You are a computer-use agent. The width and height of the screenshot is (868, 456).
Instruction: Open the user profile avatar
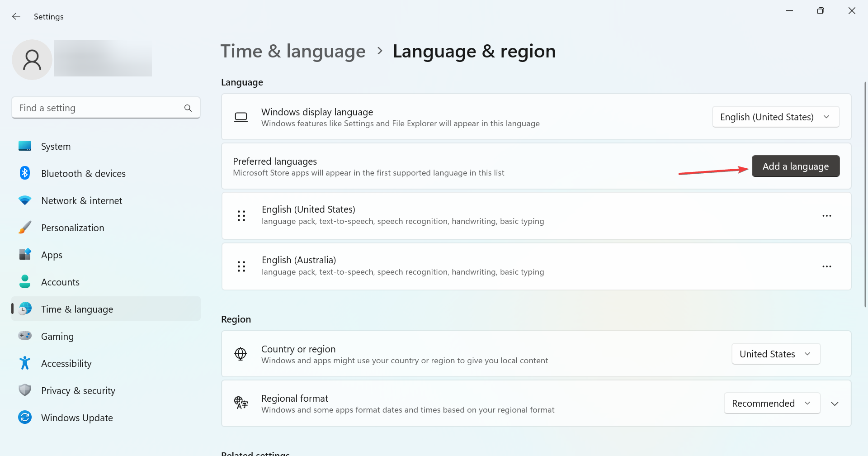32,60
